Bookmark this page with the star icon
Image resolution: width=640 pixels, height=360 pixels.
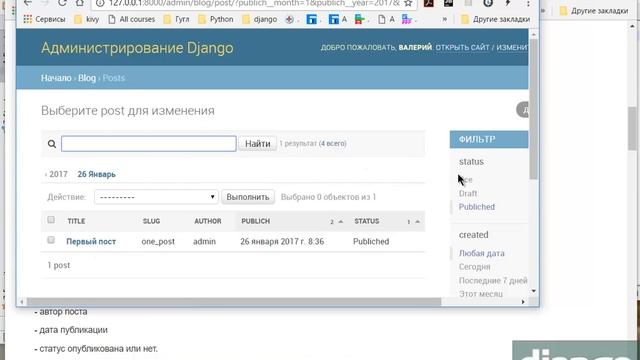coord(408,3)
